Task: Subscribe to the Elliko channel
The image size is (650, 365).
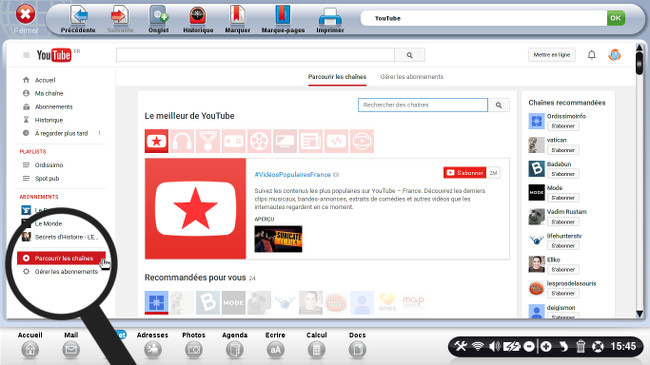Action: 563,270
